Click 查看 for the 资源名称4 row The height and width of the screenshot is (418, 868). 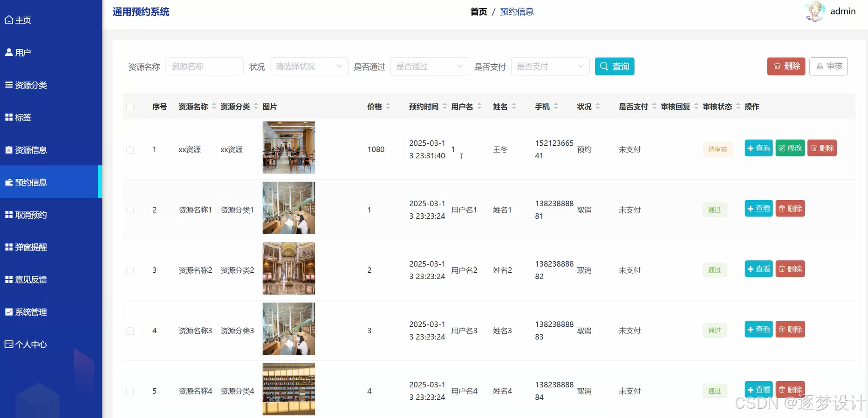pos(759,390)
